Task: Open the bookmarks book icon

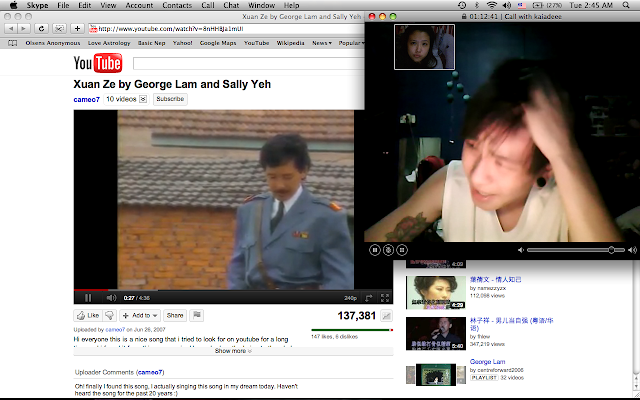Action: 13,43
